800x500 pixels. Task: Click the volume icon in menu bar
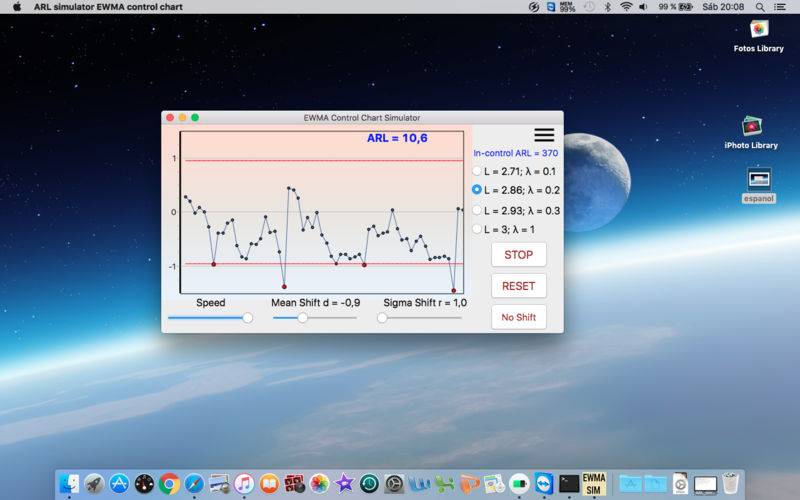coord(643,7)
